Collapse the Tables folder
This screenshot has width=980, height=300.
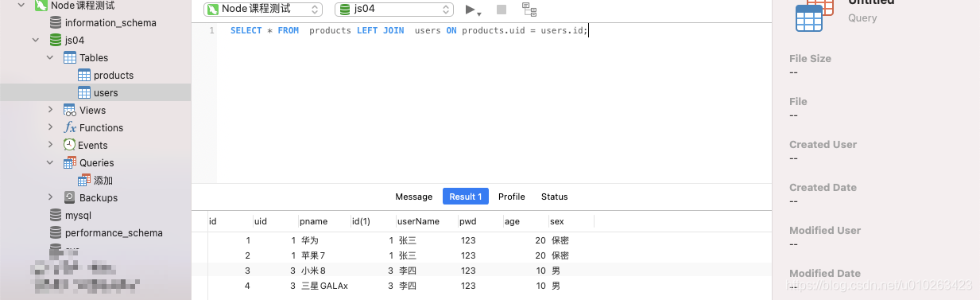tap(51, 58)
